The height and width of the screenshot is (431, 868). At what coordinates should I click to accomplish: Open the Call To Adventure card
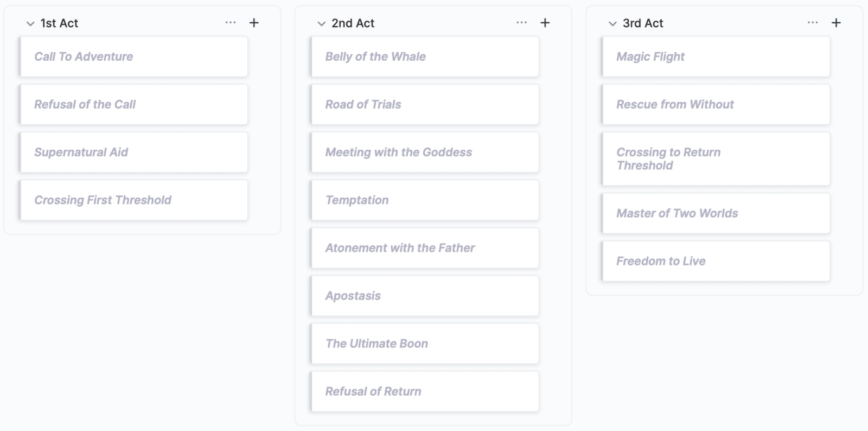(133, 56)
